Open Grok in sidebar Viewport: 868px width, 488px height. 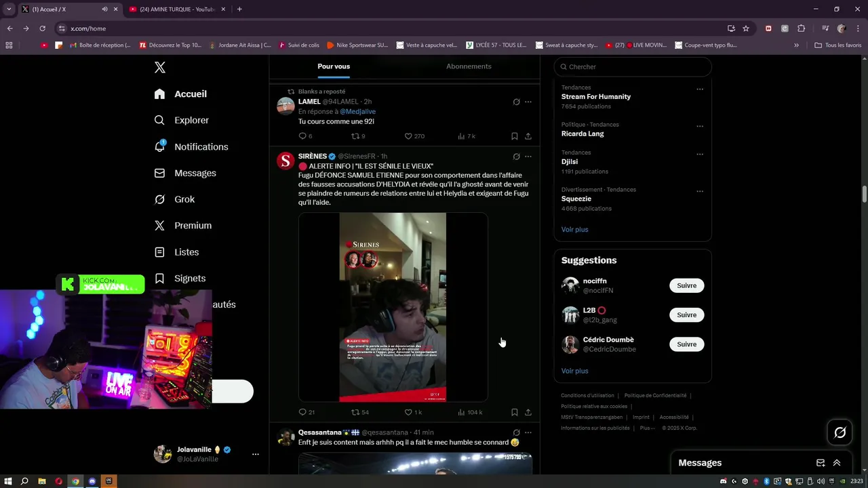coord(174,199)
